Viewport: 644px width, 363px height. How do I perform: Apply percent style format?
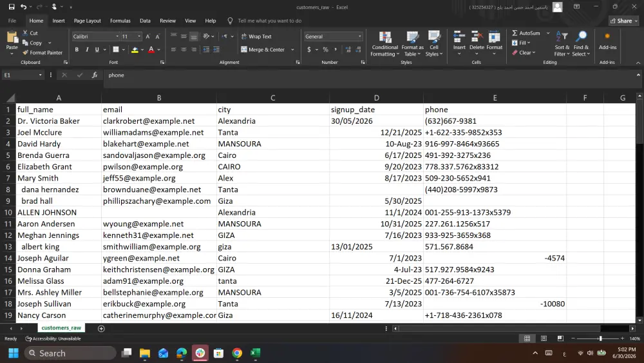[x=325, y=50]
